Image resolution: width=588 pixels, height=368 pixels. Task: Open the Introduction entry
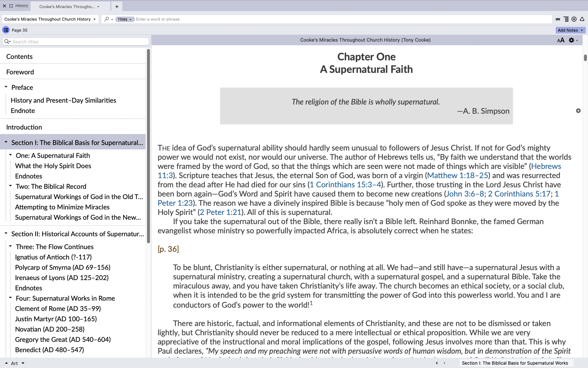[24, 127]
